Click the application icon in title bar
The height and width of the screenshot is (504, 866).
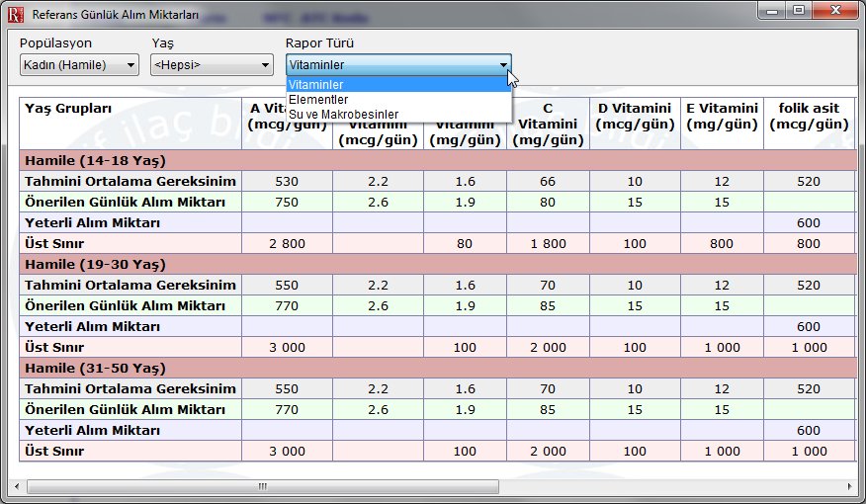15,13
